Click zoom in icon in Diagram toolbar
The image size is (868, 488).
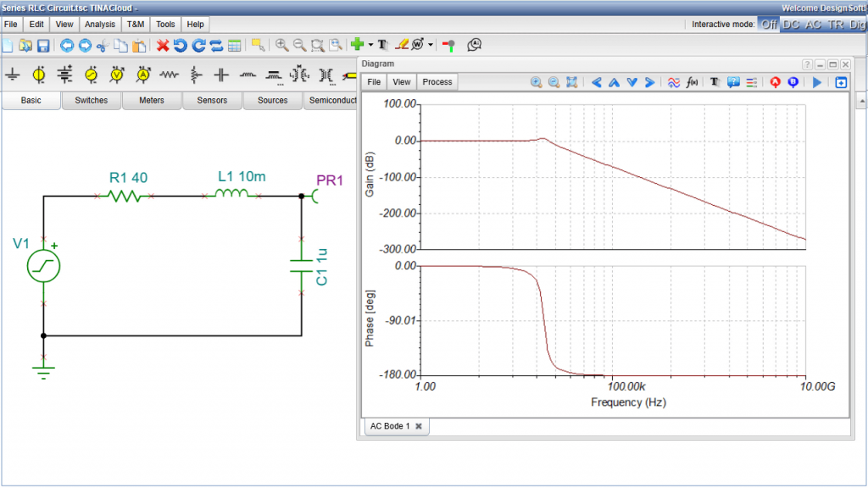536,82
